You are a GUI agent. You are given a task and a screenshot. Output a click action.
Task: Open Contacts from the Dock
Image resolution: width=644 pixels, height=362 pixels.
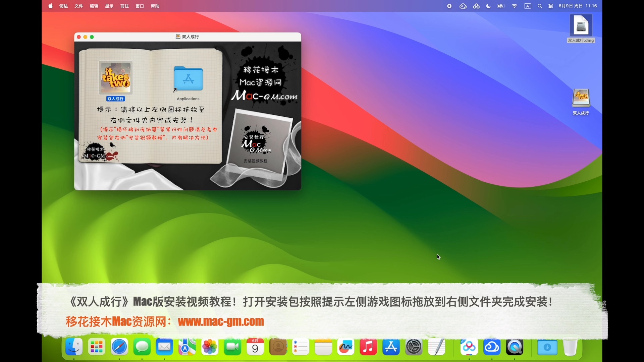(278, 347)
